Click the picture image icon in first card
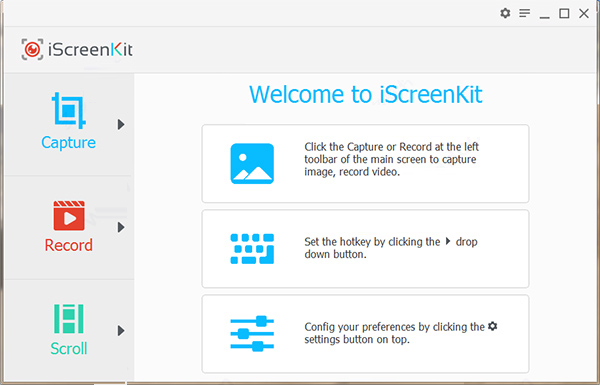This screenshot has height=385, width=600. click(x=252, y=164)
